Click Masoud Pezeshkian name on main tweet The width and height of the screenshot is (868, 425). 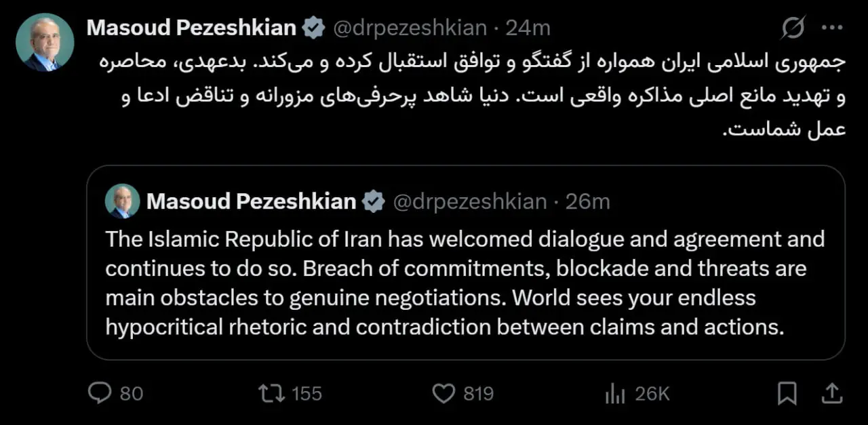pyautogui.click(x=192, y=28)
